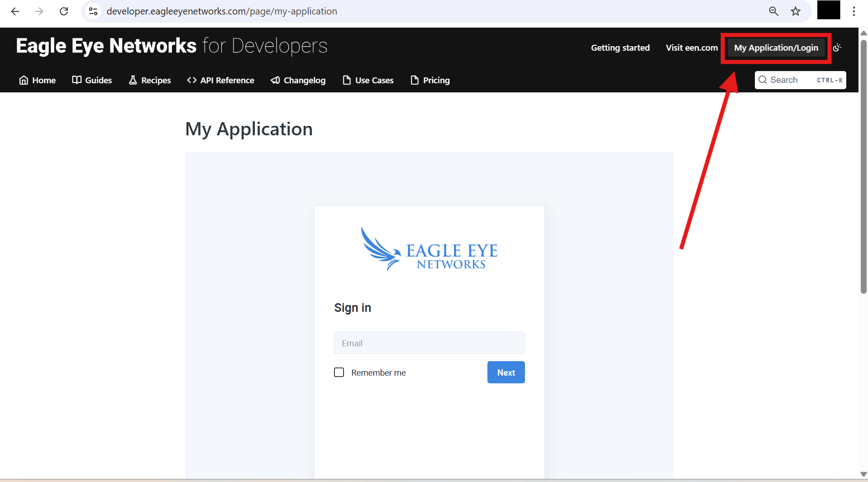Open the Guides section
The height and width of the screenshot is (482, 868).
point(92,80)
